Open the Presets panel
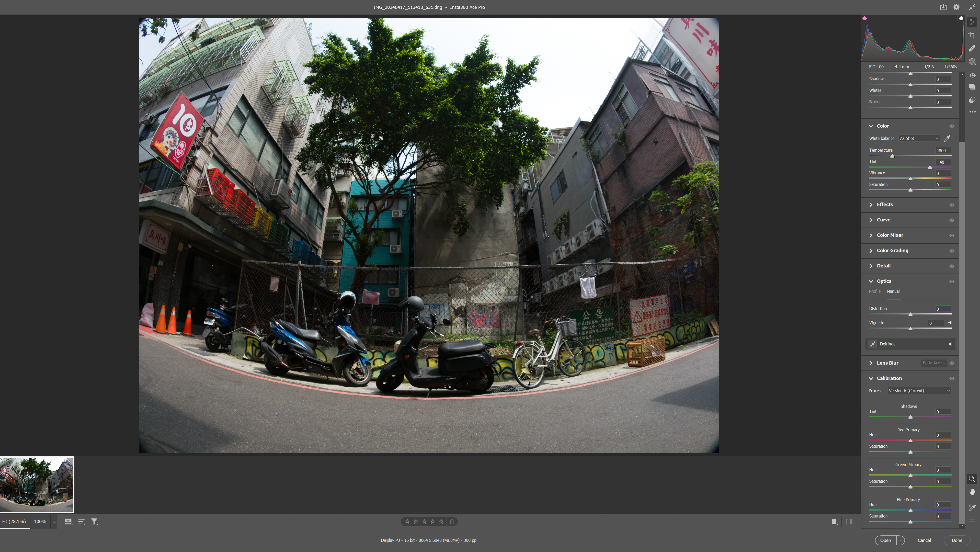Viewport: 980px width, 552px height. 972,100
